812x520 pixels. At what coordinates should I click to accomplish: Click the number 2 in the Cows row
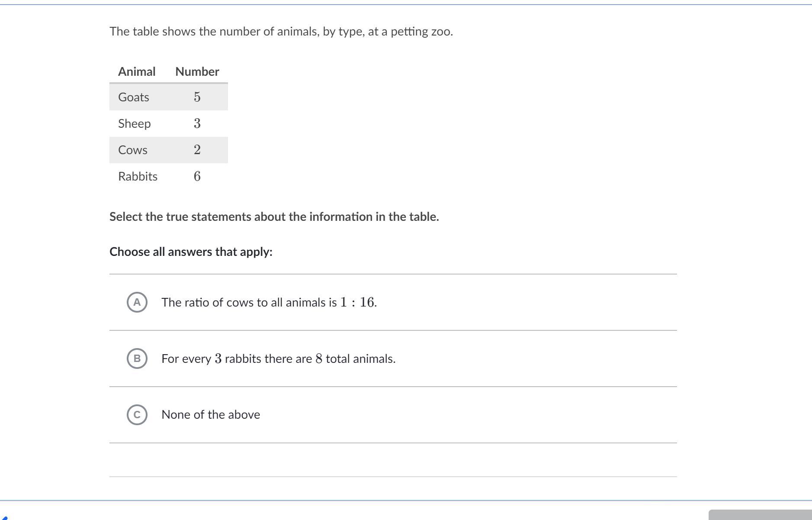coord(197,150)
